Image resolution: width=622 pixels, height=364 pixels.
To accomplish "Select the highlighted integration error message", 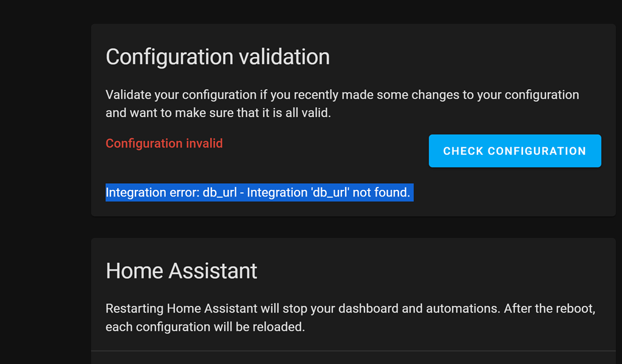I will click(x=259, y=192).
